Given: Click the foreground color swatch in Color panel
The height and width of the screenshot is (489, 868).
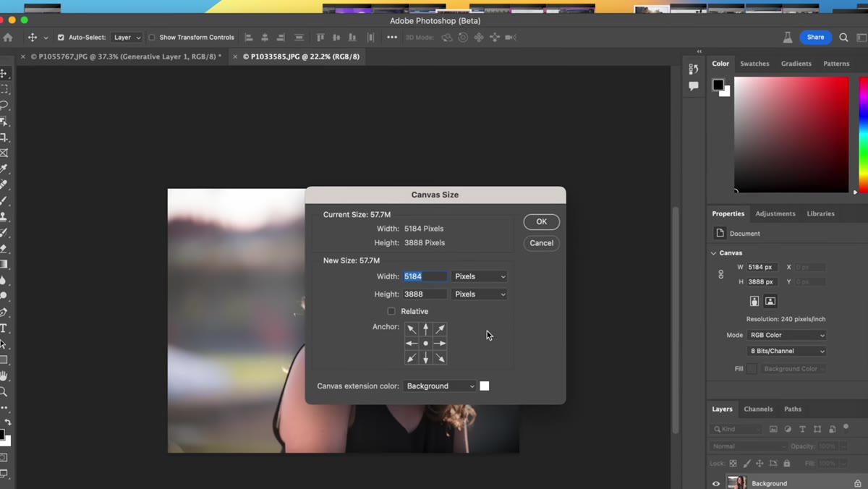Looking at the screenshot, I should [718, 85].
